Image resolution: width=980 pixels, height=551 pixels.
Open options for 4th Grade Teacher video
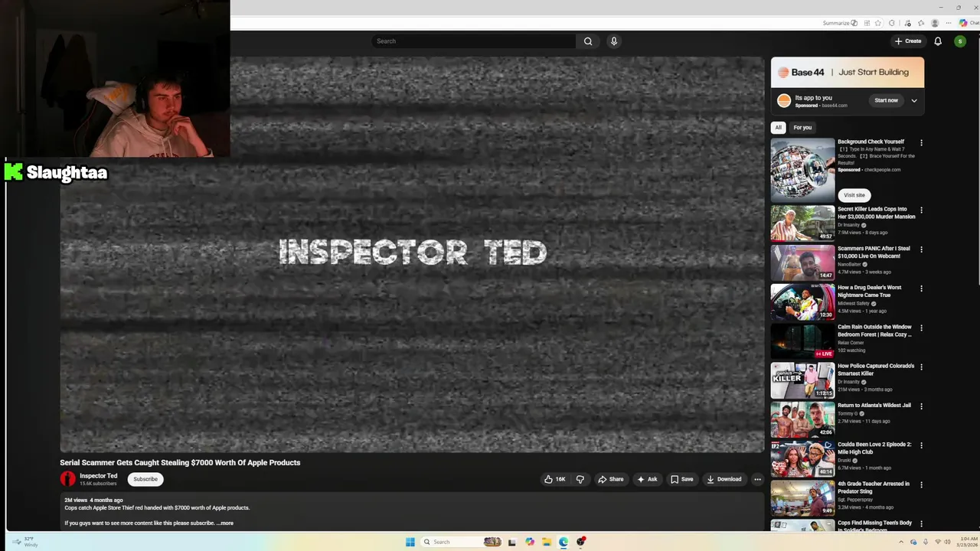coord(921,484)
